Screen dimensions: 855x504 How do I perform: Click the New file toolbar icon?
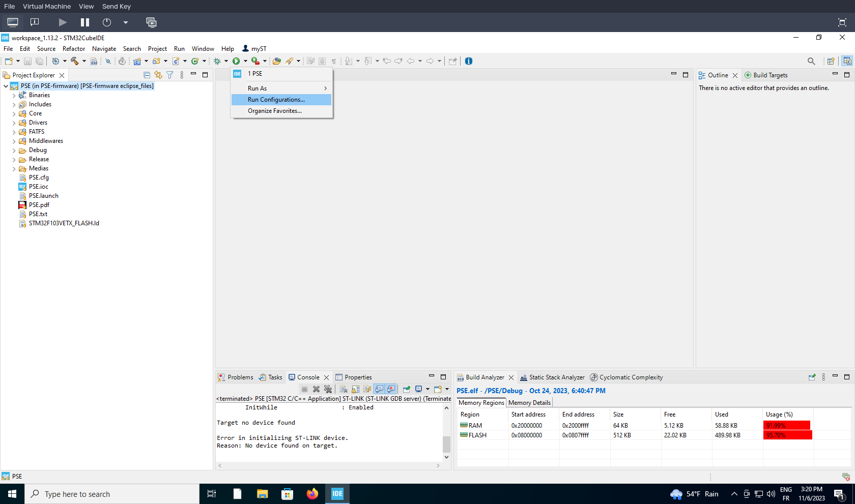click(x=9, y=61)
